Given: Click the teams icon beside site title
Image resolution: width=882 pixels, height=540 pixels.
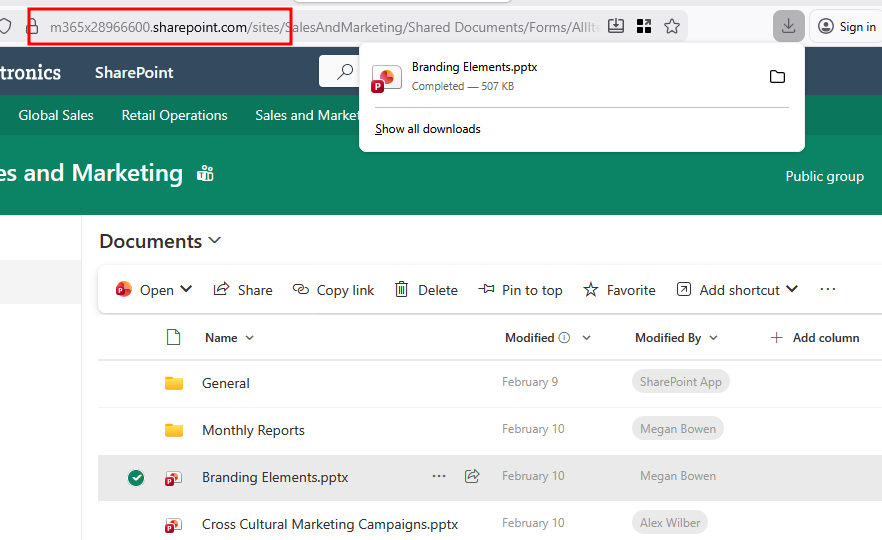Looking at the screenshot, I should coord(206,174).
